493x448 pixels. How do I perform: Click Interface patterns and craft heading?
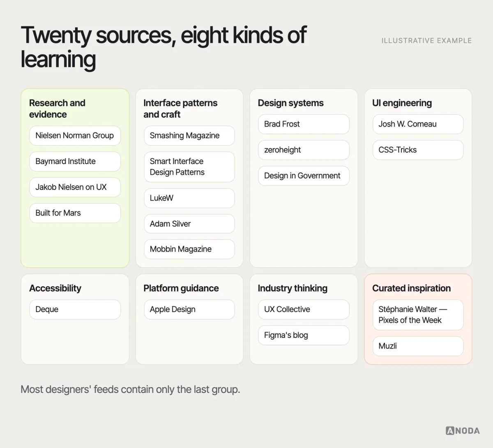pyautogui.click(x=180, y=109)
